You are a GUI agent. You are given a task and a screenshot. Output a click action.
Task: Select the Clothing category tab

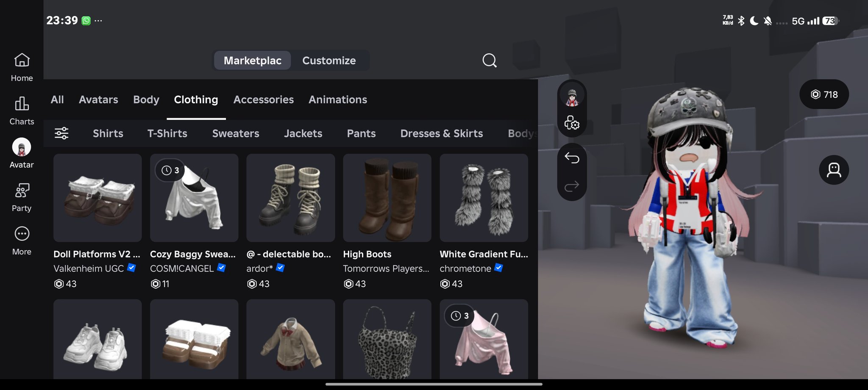click(196, 100)
